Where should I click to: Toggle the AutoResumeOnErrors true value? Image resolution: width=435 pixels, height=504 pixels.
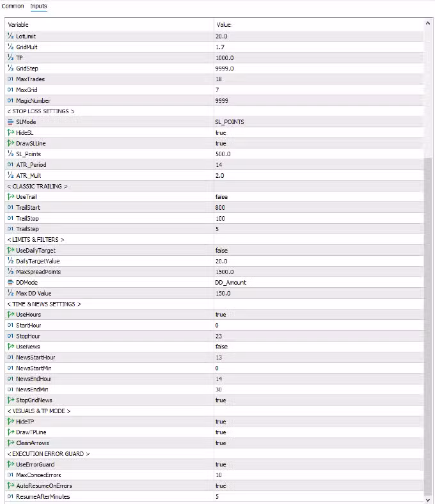click(221, 485)
